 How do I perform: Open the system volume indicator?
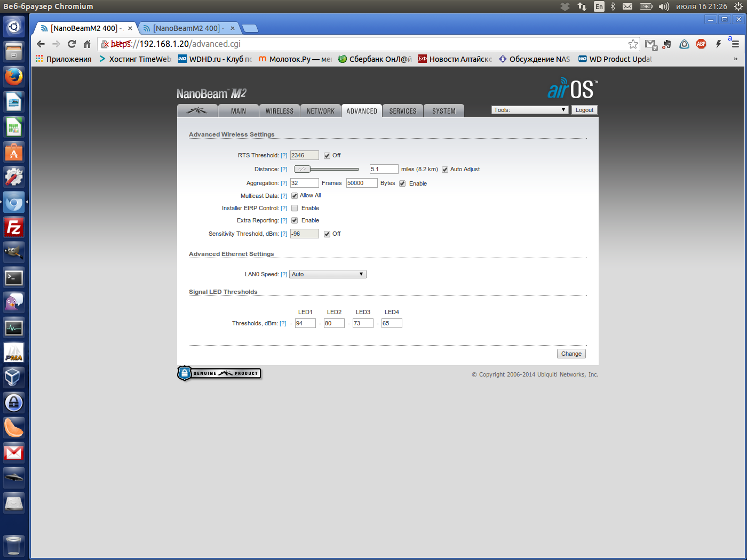click(664, 6)
